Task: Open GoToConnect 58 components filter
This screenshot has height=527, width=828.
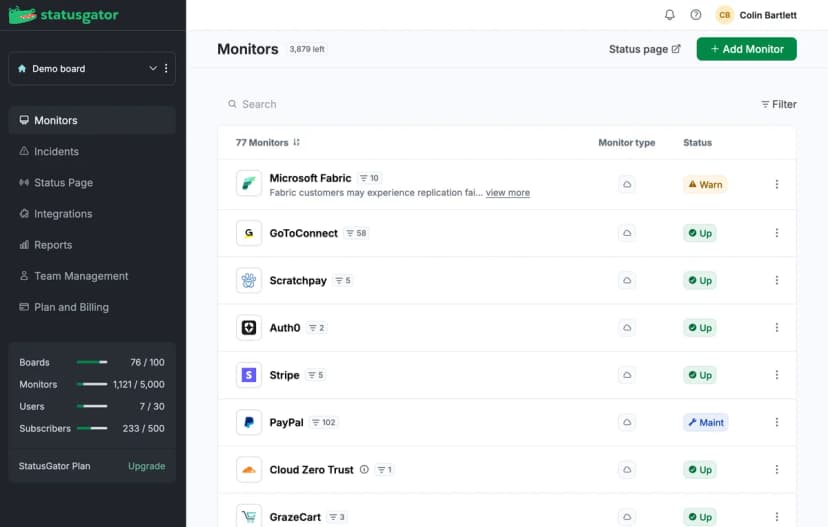Action: tap(356, 233)
